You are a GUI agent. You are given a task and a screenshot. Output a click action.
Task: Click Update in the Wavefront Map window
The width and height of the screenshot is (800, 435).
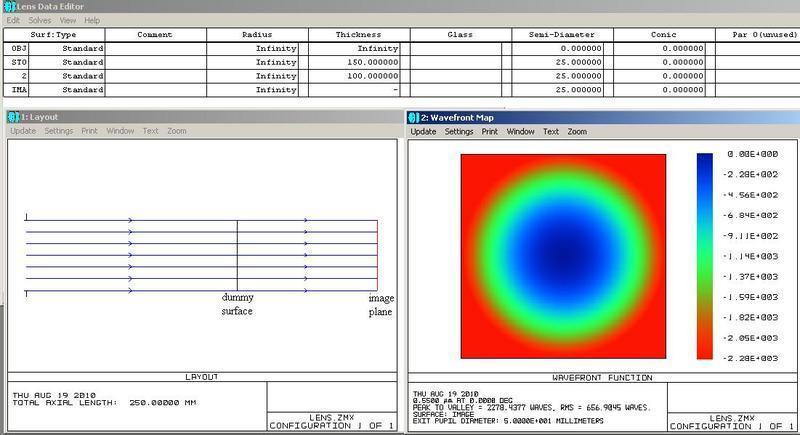click(423, 131)
